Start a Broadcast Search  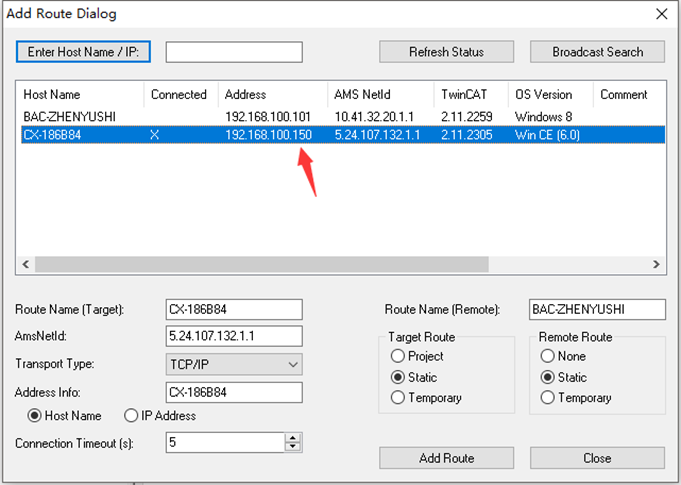(x=597, y=52)
